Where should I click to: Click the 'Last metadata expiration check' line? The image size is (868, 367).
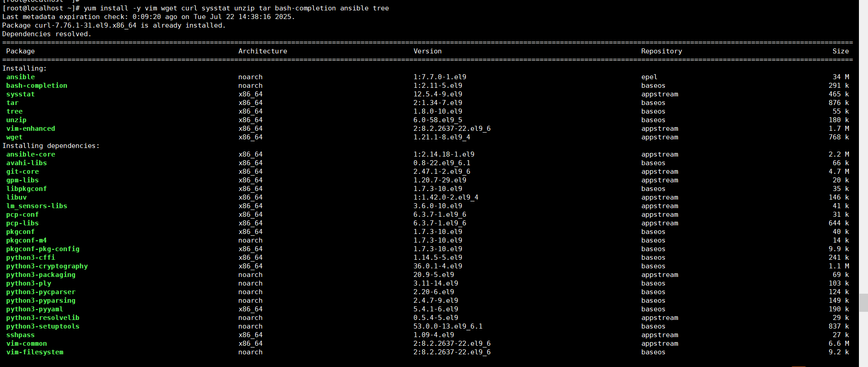pos(149,17)
